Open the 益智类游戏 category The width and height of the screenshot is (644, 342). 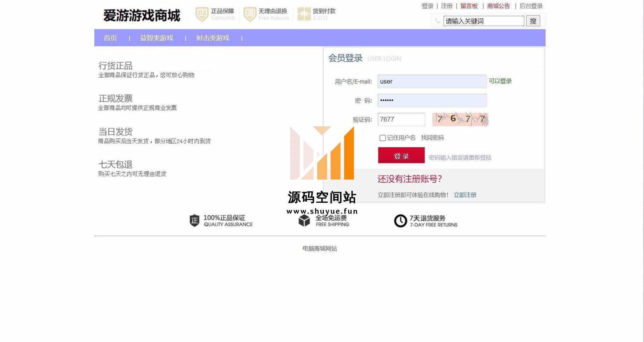coord(156,38)
